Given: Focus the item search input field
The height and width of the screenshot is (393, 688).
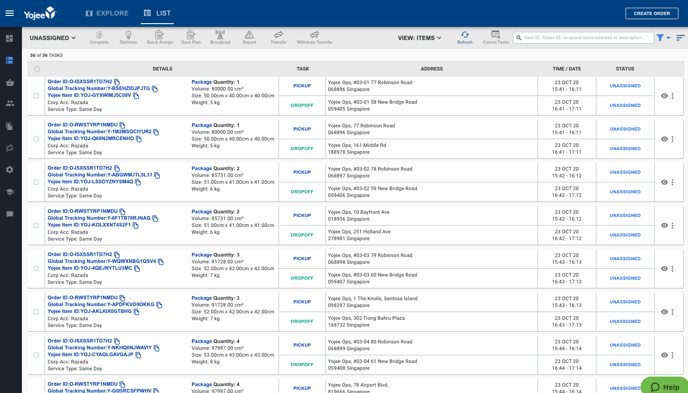Looking at the screenshot, I should (x=584, y=38).
